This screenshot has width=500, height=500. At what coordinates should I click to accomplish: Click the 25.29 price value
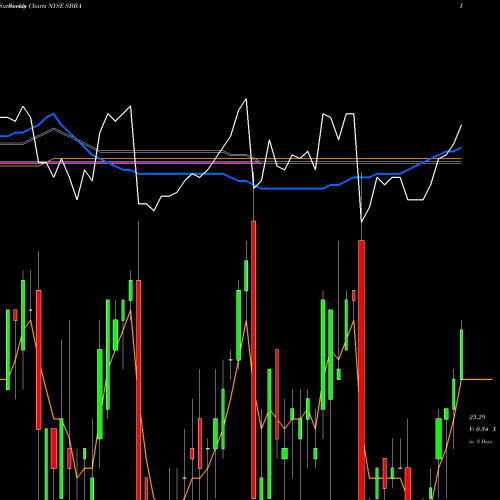[477, 417]
